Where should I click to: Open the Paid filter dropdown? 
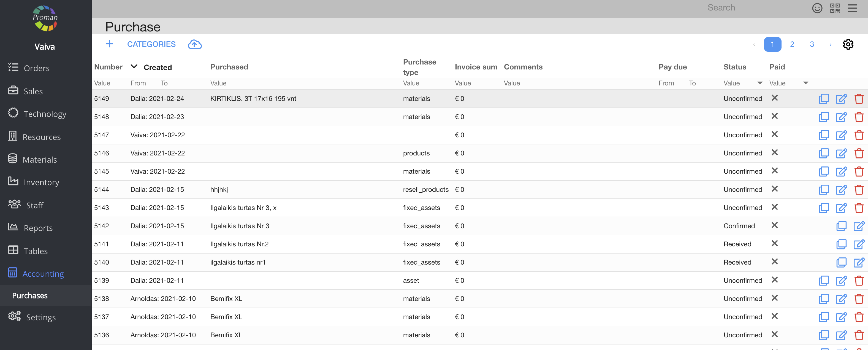(805, 83)
